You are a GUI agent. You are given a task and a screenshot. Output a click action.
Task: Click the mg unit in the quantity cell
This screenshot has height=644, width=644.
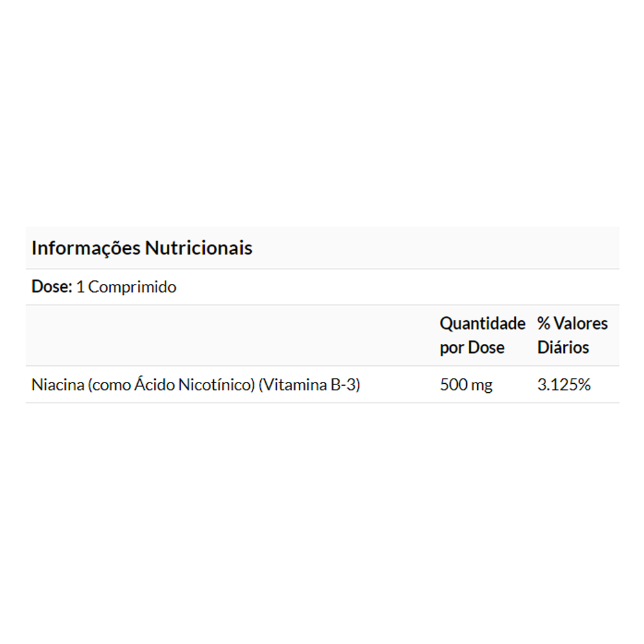pyautogui.click(x=482, y=385)
